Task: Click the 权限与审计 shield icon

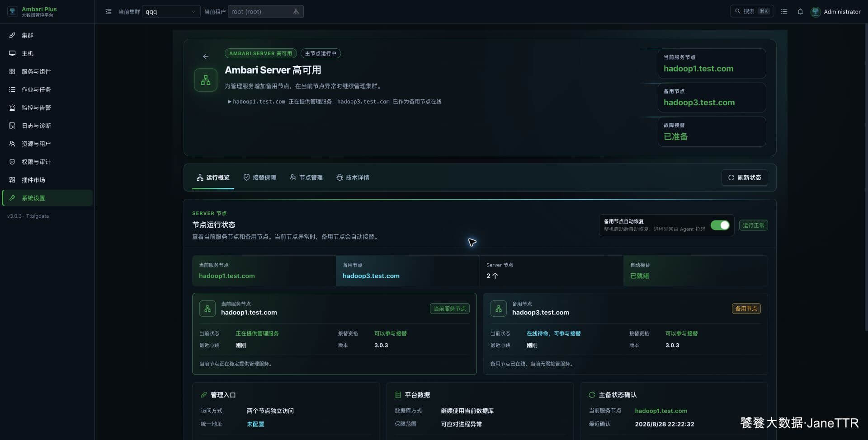Action: (x=12, y=162)
